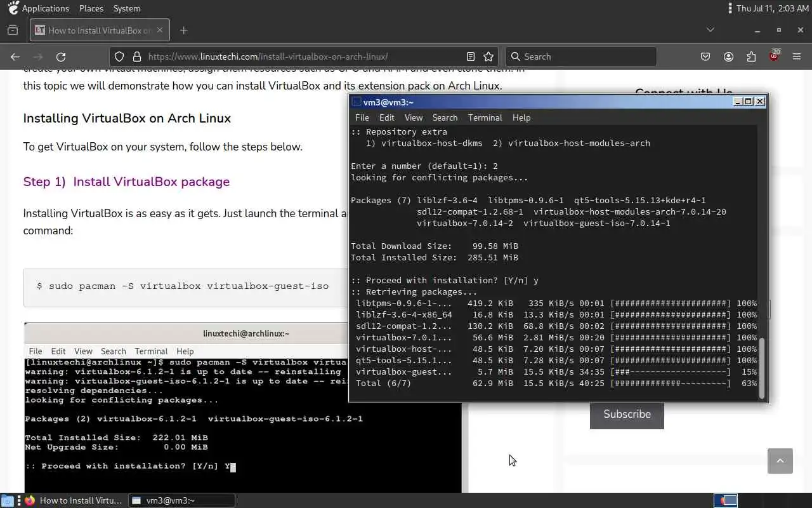812x508 pixels.
Task: Show tracking protection shield info
Action: 119,57
